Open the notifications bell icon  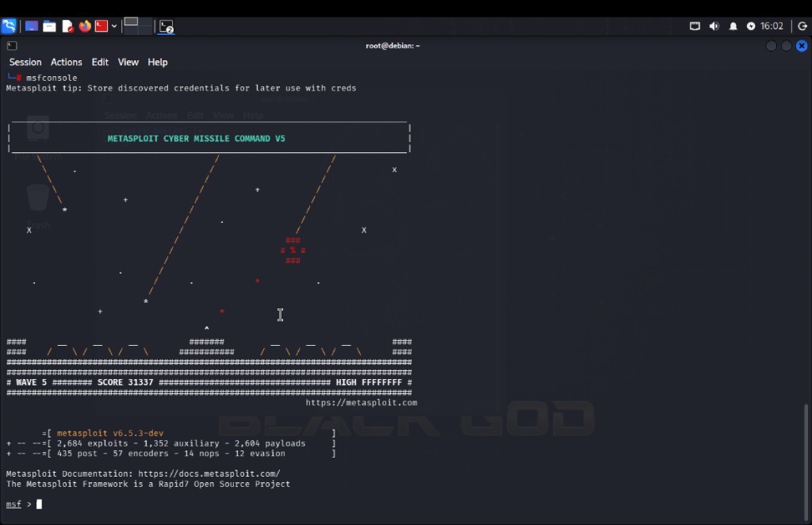point(733,26)
